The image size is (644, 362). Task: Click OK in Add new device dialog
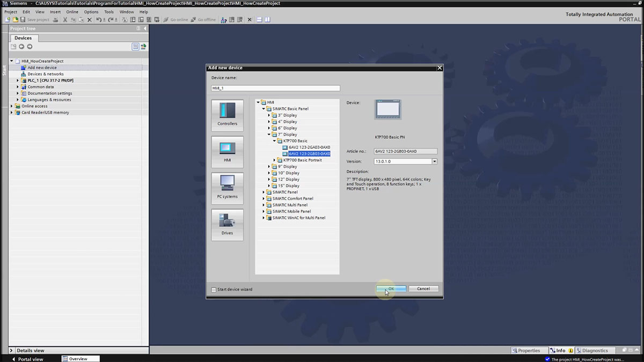tap(391, 289)
